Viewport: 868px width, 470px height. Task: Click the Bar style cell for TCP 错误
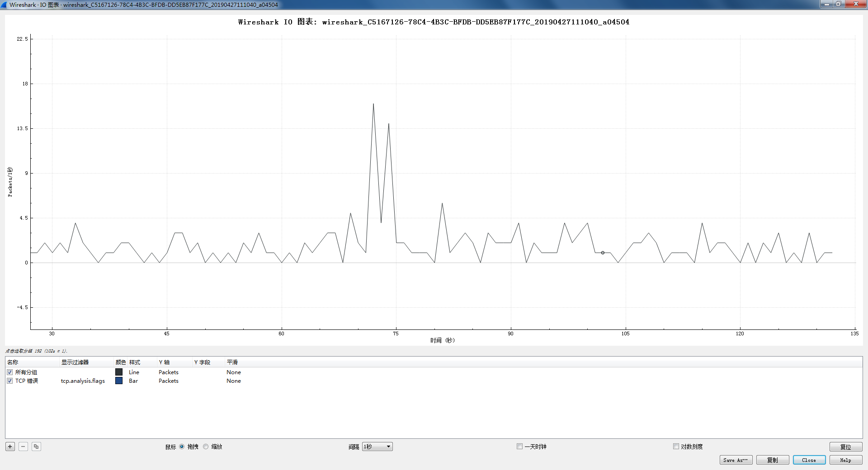point(133,381)
